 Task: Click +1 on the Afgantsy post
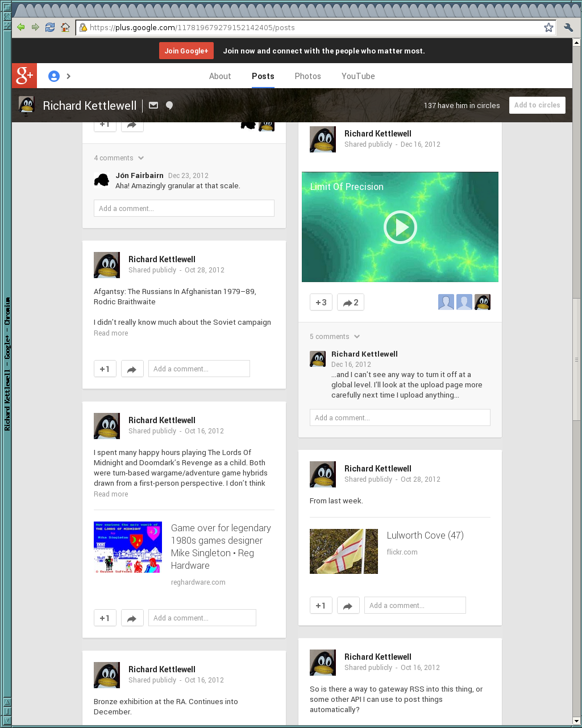(x=105, y=369)
